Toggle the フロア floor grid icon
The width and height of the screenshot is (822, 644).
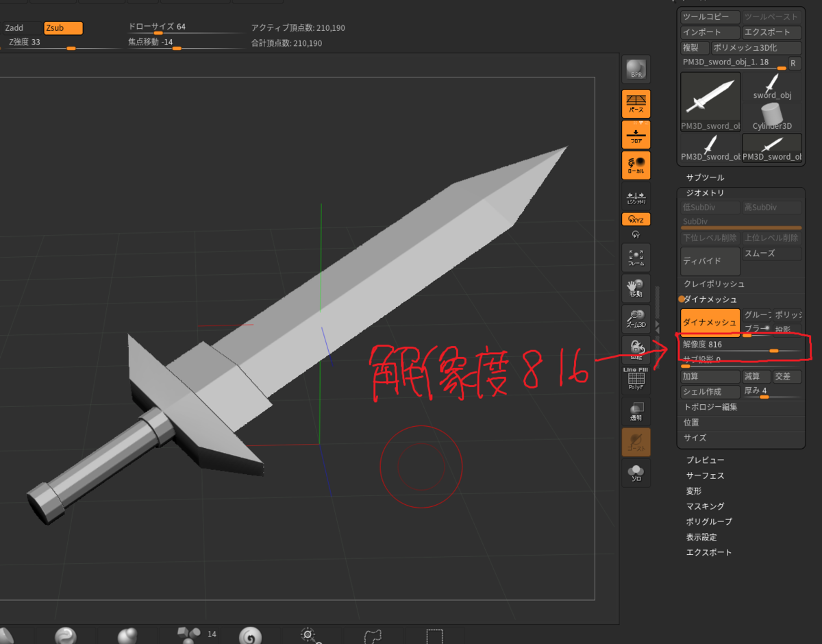tap(636, 134)
